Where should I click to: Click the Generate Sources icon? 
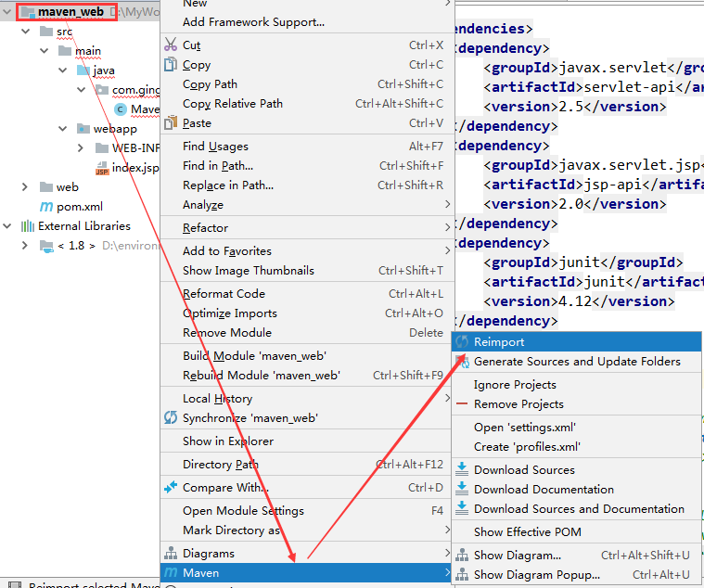(x=462, y=362)
